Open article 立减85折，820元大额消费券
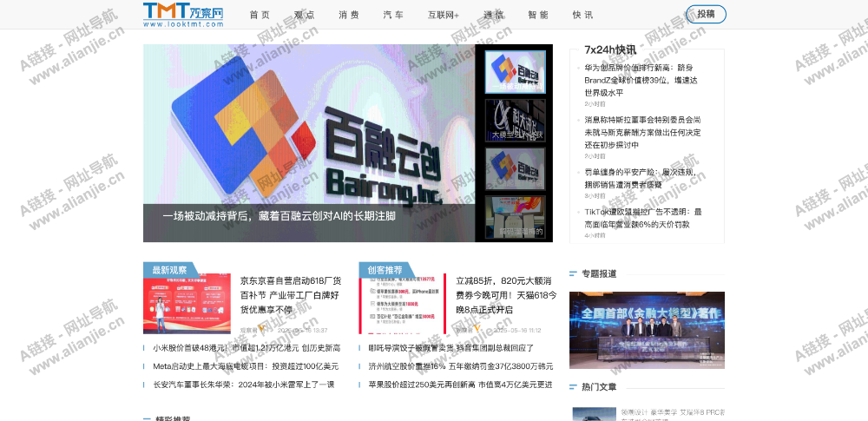This screenshot has height=421, width=868. pos(507,295)
